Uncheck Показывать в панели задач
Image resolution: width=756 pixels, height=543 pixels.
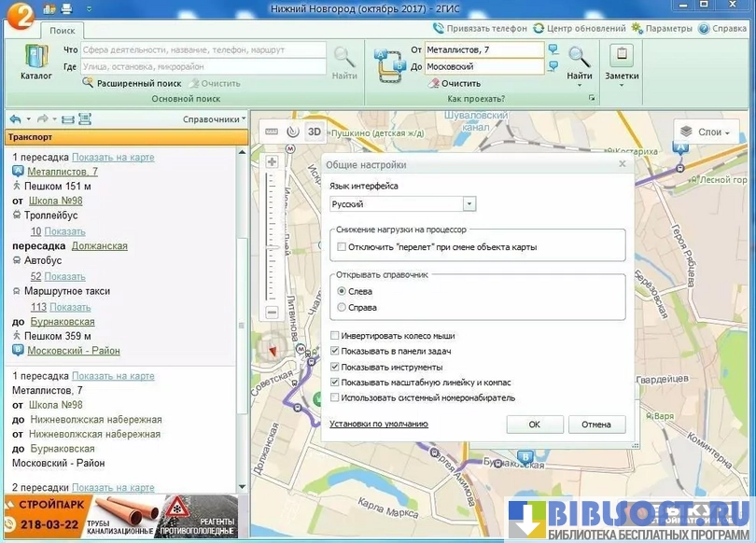click(x=336, y=351)
